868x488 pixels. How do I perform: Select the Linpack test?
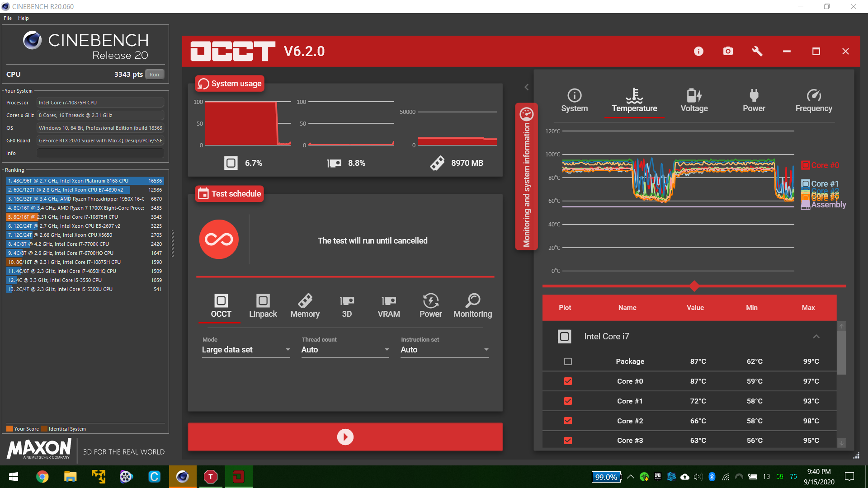[x=263, y=306]
